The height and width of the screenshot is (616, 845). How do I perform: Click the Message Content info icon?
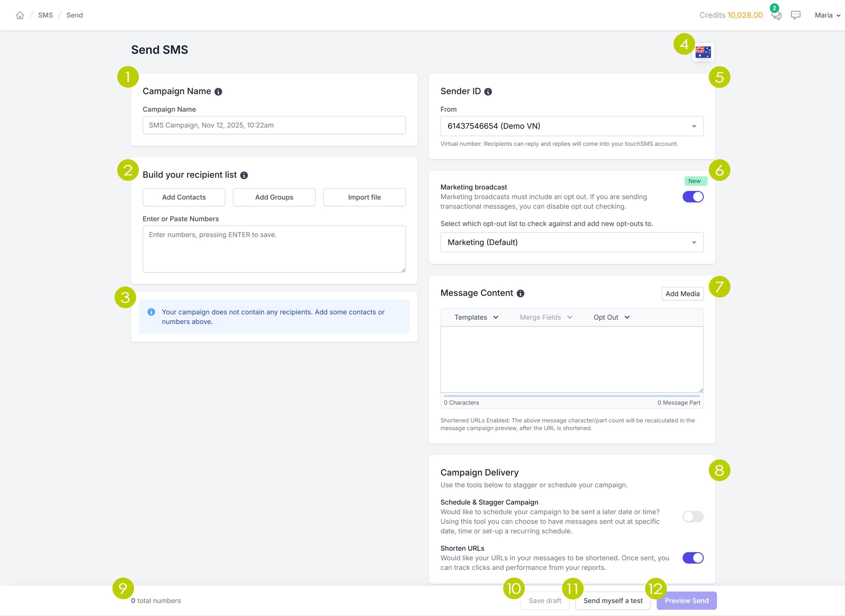(521, 293)
